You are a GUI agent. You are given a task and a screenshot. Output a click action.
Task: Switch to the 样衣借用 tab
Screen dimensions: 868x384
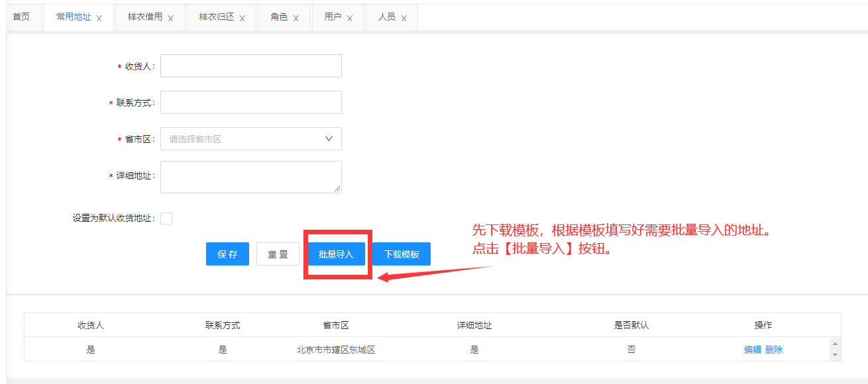click(145, 17)
